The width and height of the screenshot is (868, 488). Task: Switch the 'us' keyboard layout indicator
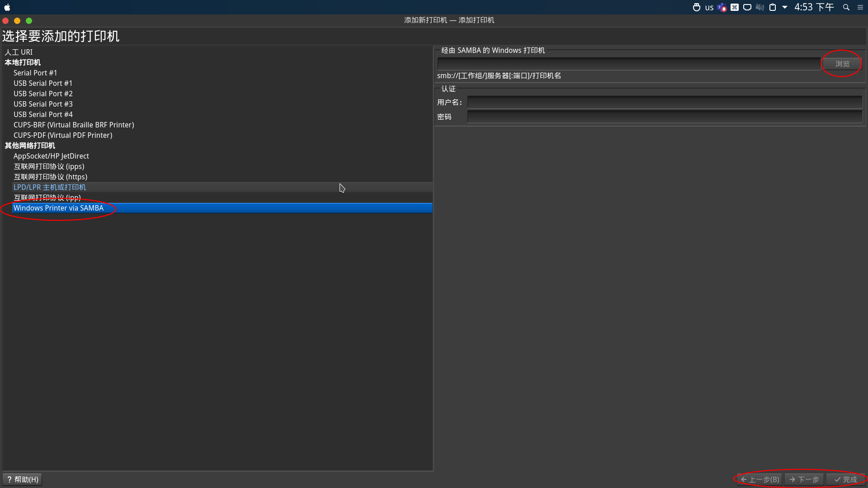pos(709,7)
